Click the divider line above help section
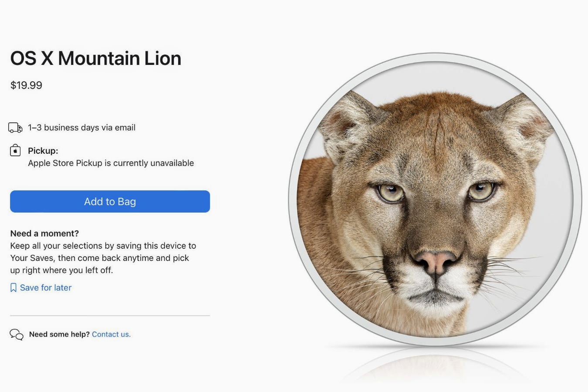This screenshot has width=588, height=392. coord(110,315)
